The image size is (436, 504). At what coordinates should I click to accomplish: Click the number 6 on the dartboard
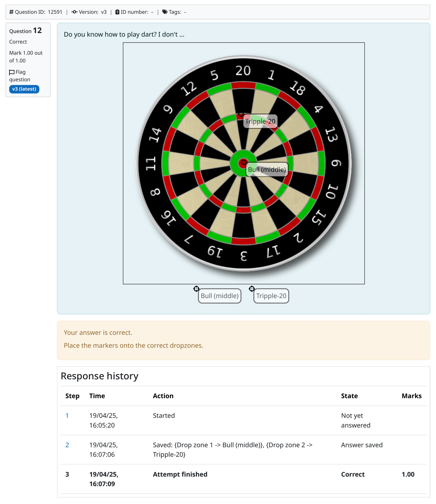[337, 163]
